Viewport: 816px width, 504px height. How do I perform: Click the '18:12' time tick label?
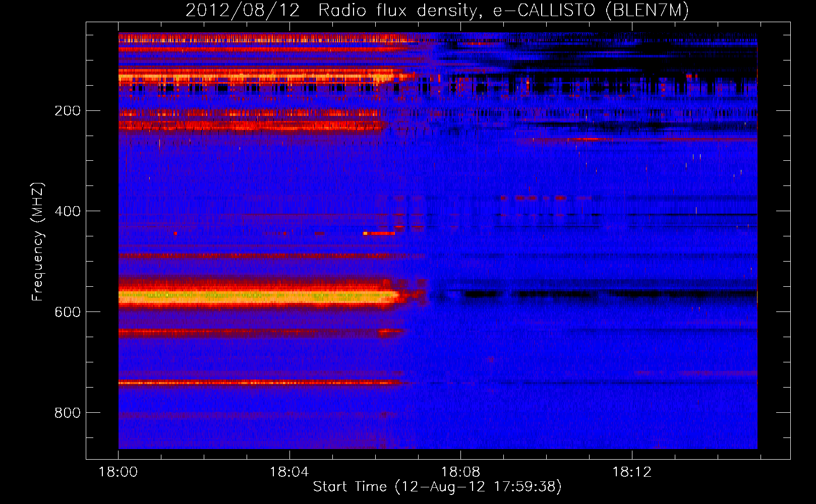pos(631,472)
